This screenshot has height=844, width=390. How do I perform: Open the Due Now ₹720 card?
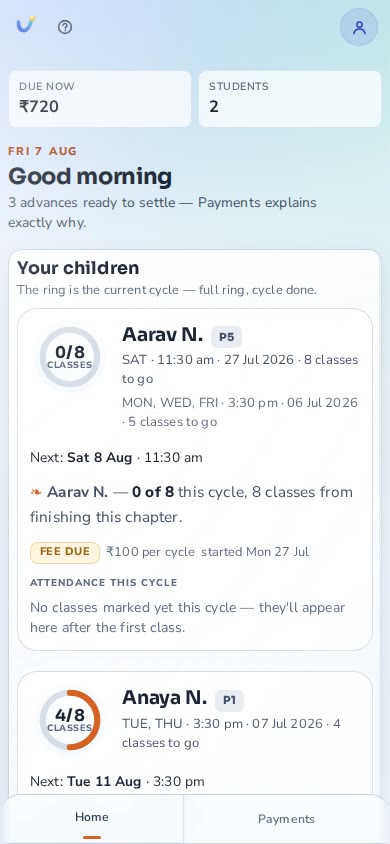tap(100, 99)
